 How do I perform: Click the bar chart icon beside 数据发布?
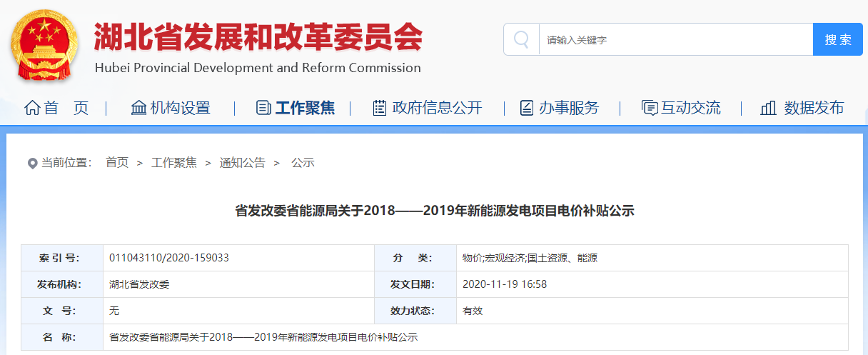pyautogui.click(x=768, y=108)
